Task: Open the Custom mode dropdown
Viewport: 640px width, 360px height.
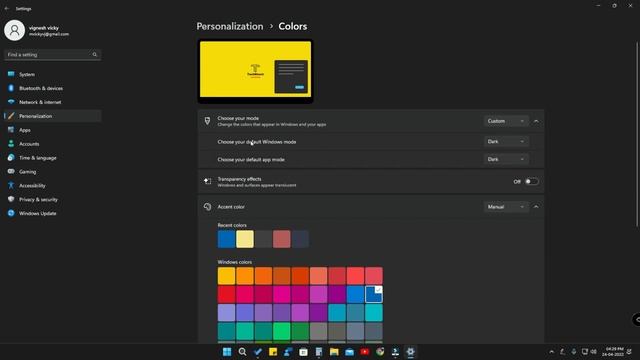Action: [506, 121]
